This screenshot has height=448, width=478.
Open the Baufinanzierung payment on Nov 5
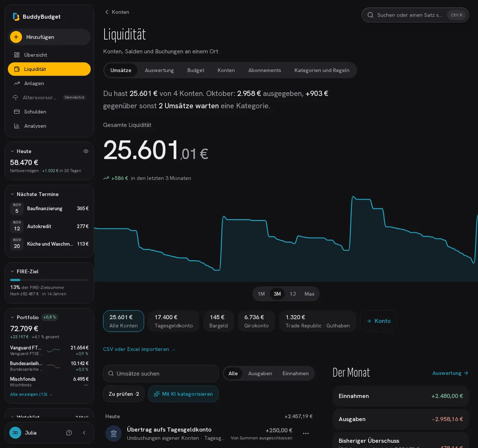(49, 209)
